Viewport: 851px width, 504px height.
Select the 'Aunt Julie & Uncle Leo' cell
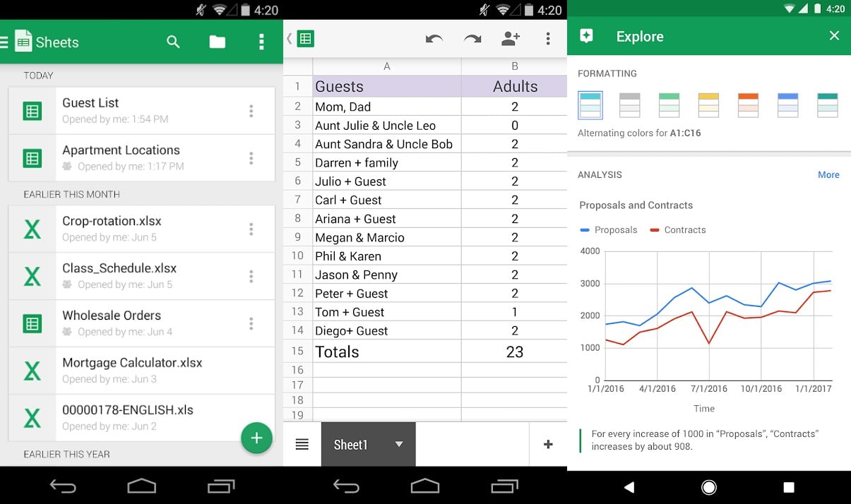[387, 125]
